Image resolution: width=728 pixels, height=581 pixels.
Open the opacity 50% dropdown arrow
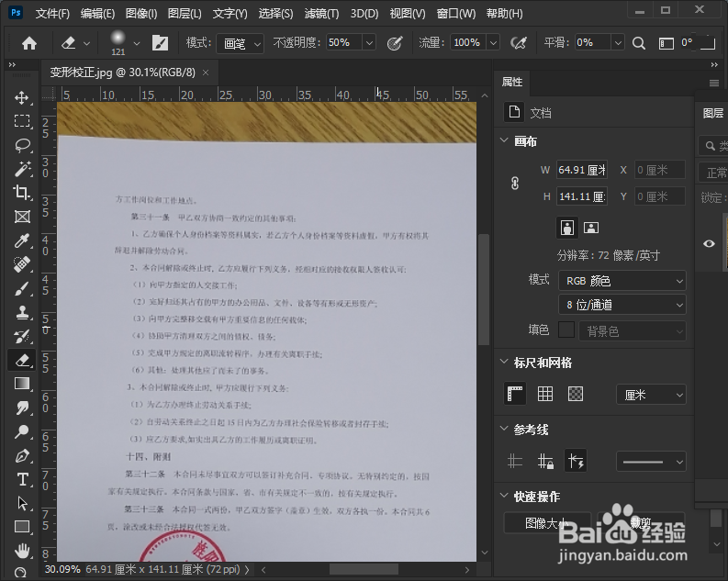369,43
